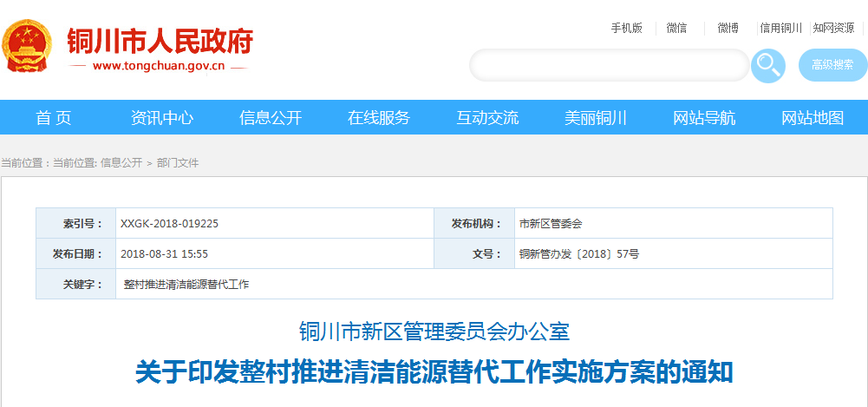Select 信息公开 in the blue navigation bar

[x=271, y=118]
